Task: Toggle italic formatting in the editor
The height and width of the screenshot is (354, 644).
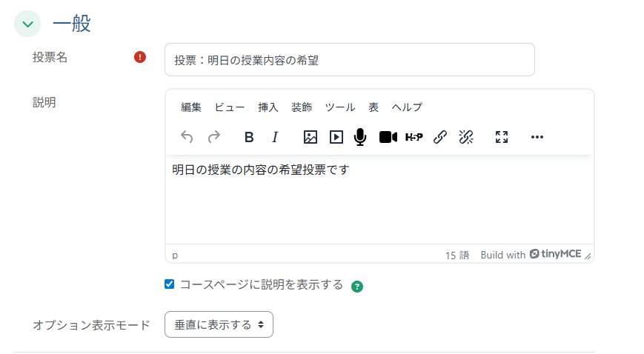Action: tap(275, 137)
